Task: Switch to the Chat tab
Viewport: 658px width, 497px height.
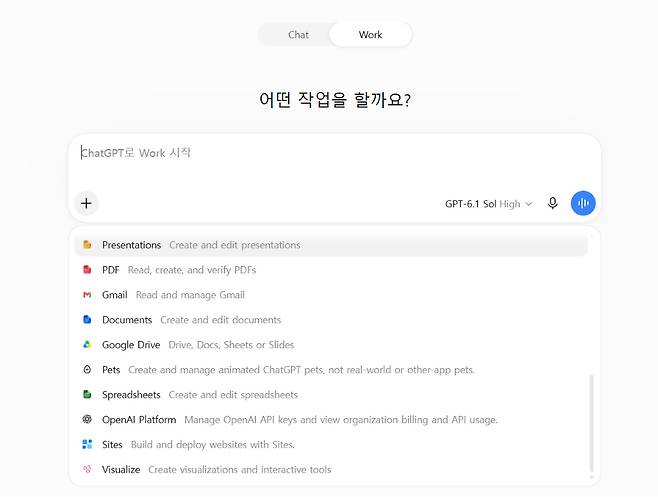Action: coord(298,34)
